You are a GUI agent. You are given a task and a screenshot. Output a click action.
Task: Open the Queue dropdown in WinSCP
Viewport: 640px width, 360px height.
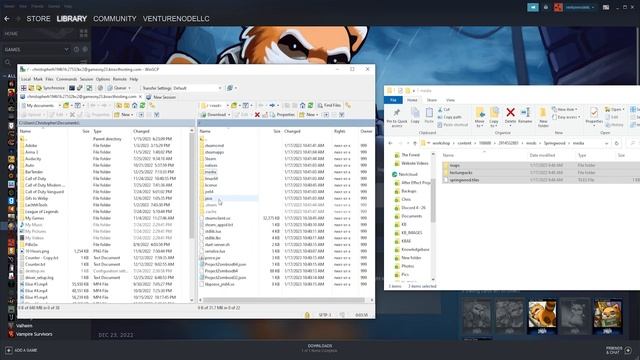[119, 88]
